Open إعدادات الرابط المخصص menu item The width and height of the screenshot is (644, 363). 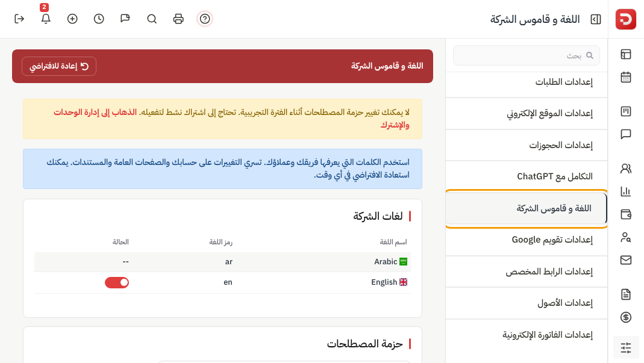526,271
